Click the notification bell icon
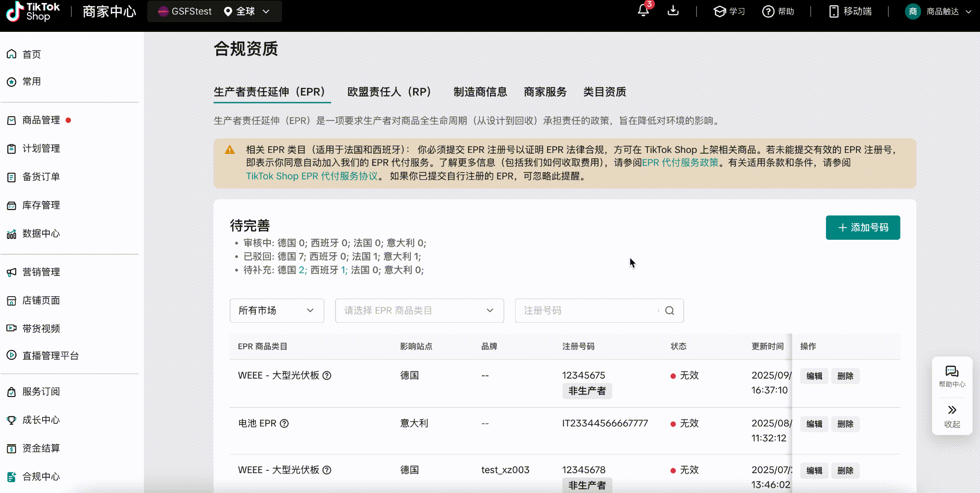 tap(643, 11)
